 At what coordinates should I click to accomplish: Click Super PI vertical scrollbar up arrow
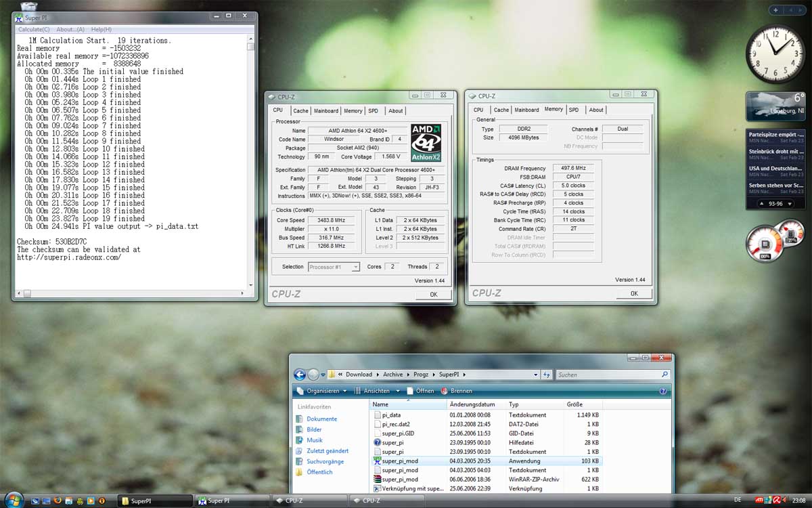point(251,39)
